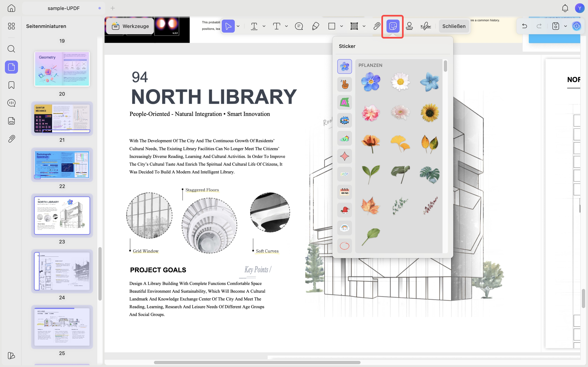Click the Werkzeuge button
The image size is (588, 367).
pyautogui.click(x=130, y=26)
